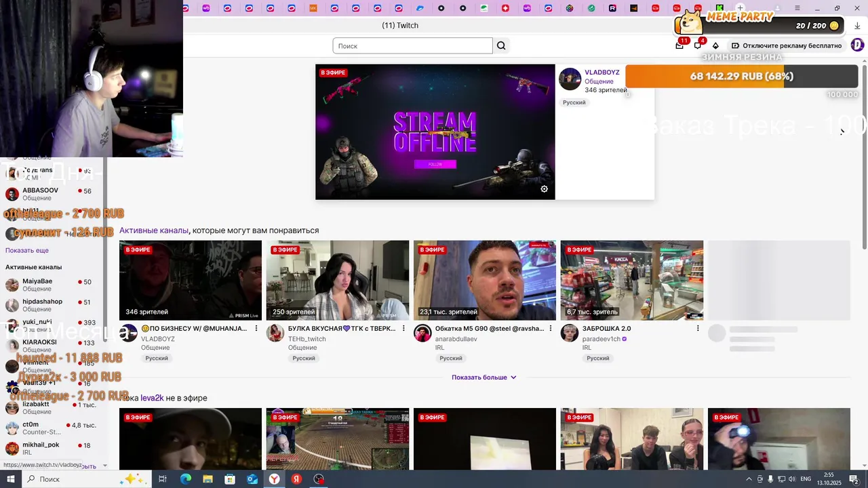
Task: Open БУЛКА ВКУСНАЯ stream title
Action: point(342,329)
